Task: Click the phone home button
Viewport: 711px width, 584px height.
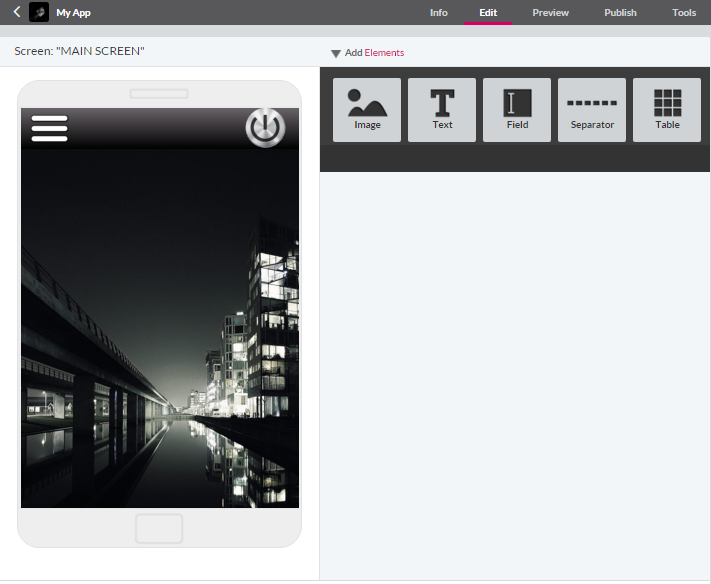Action: [x=159, y=529]
